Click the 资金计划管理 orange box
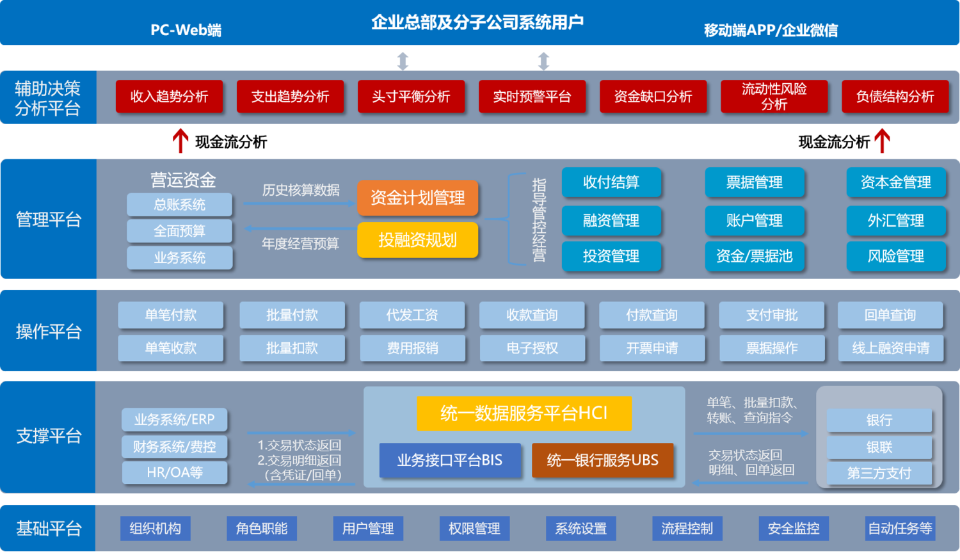 (x=417, y=198)
